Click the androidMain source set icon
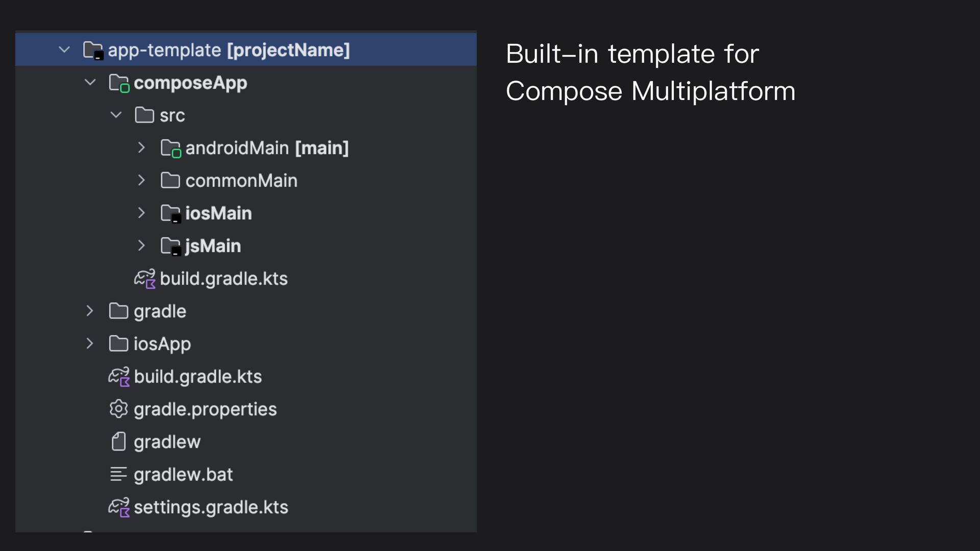The image size is (980, 551). (171, 148)
